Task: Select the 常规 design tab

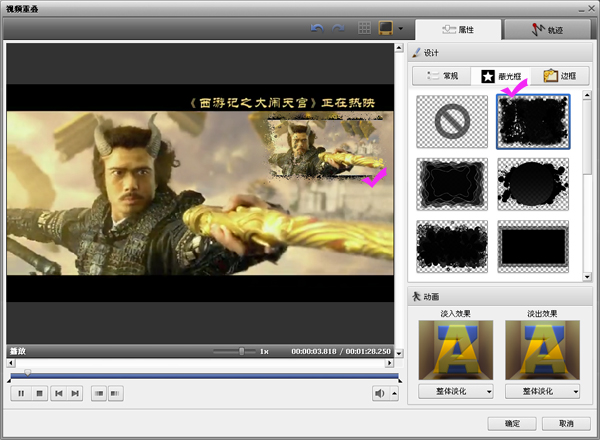Action: point(442,76)
